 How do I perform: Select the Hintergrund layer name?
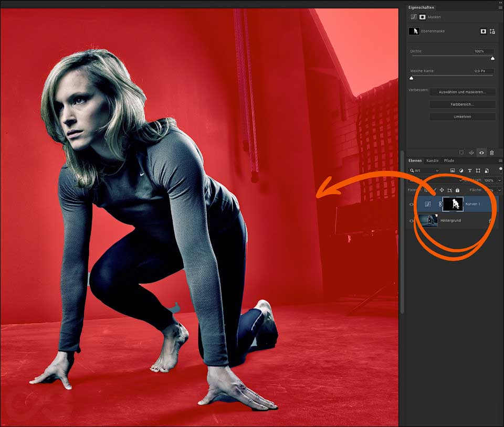[450, 220]
